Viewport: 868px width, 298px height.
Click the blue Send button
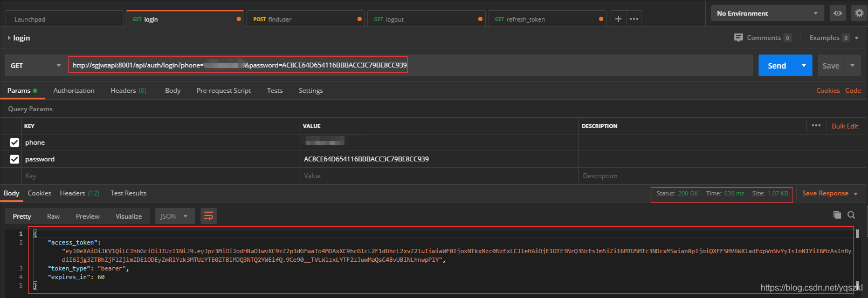tap(777, 65)
